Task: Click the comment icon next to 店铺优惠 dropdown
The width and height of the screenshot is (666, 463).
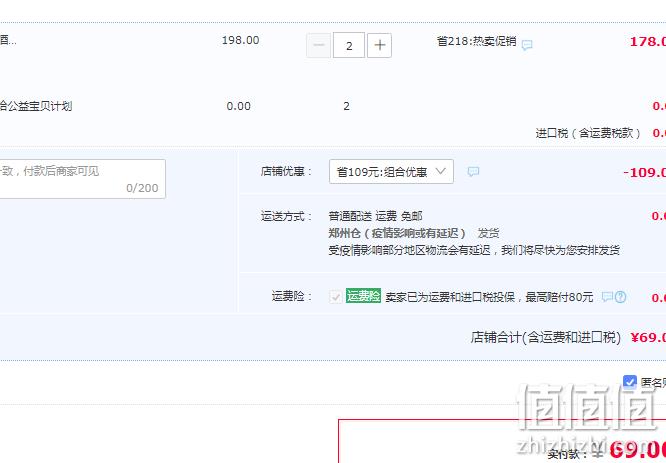Action: tap(473, 172)
